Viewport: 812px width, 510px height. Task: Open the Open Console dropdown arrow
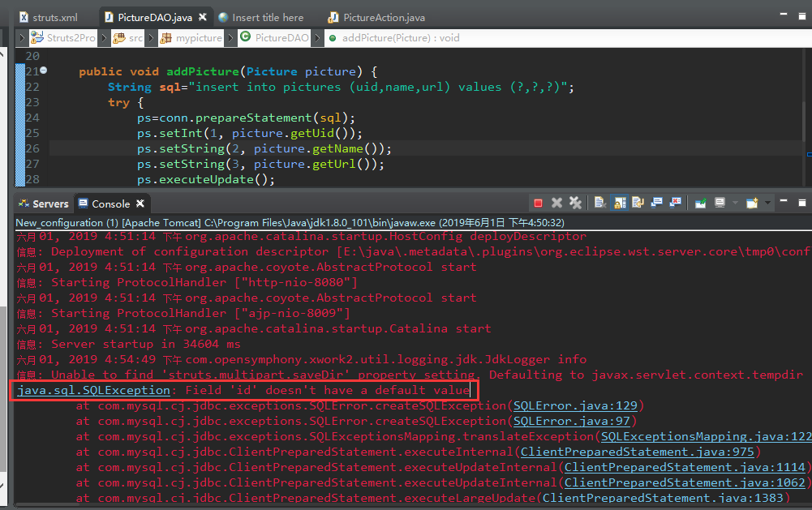point(767,203)
